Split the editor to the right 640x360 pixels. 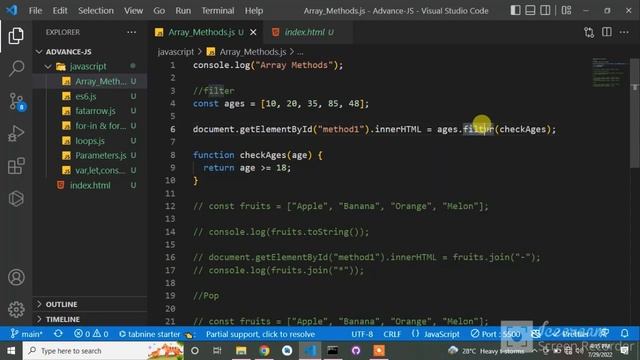(x=607, y=32)
